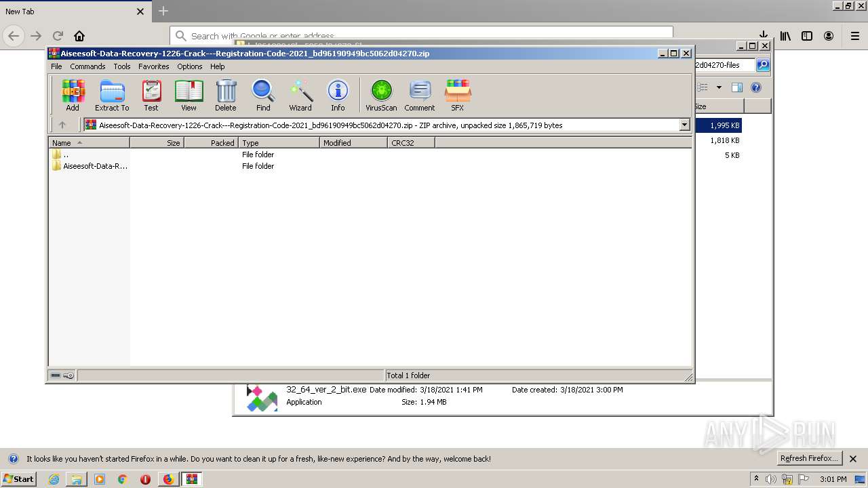Screen dimensions: 868x488
Task: Open the archive Comment tool
Action: pos(420,95)
